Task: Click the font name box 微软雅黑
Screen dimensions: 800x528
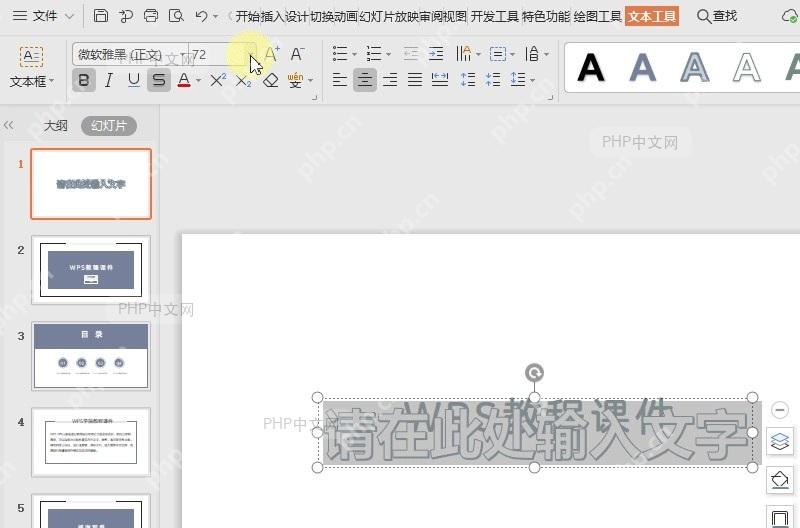Action: pyautogui.click(x=130, y=54)
